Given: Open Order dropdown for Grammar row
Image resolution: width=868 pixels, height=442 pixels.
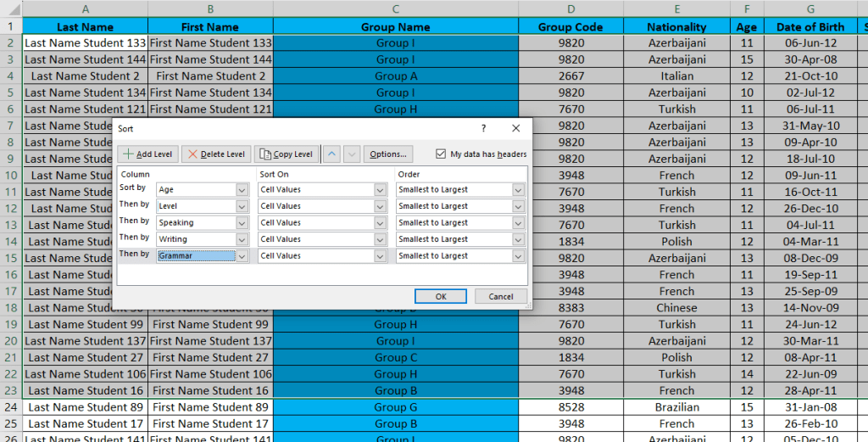Looking at the screenshot, I should pyautogui.click(x=518, y=256).
